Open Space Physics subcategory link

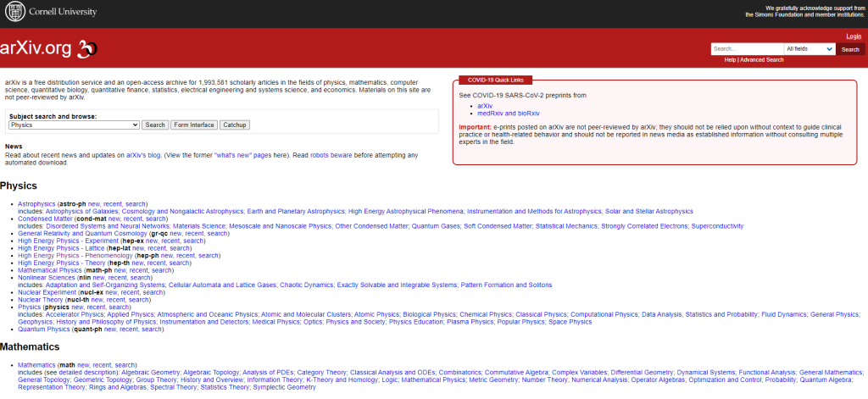(570, 322)
